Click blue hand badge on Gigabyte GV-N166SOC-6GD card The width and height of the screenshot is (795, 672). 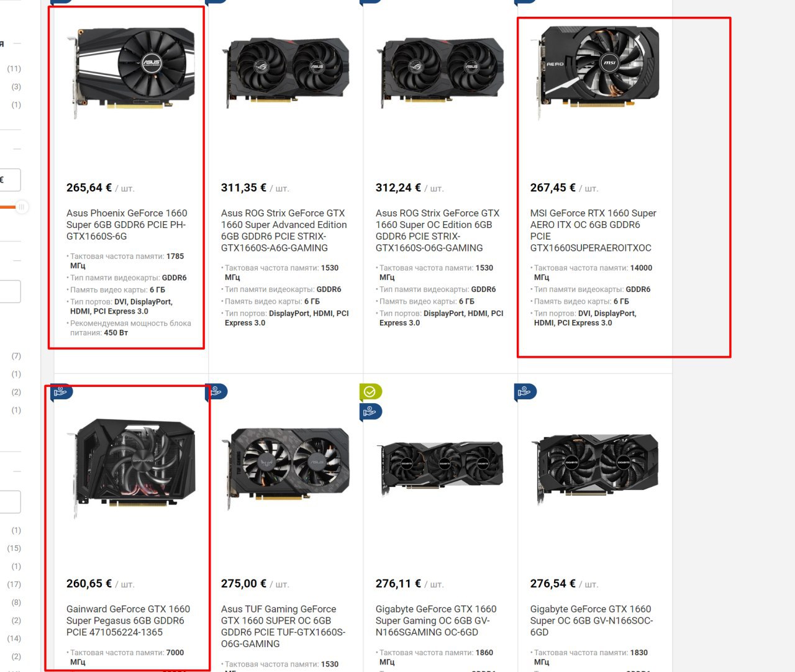coord(525,392)
